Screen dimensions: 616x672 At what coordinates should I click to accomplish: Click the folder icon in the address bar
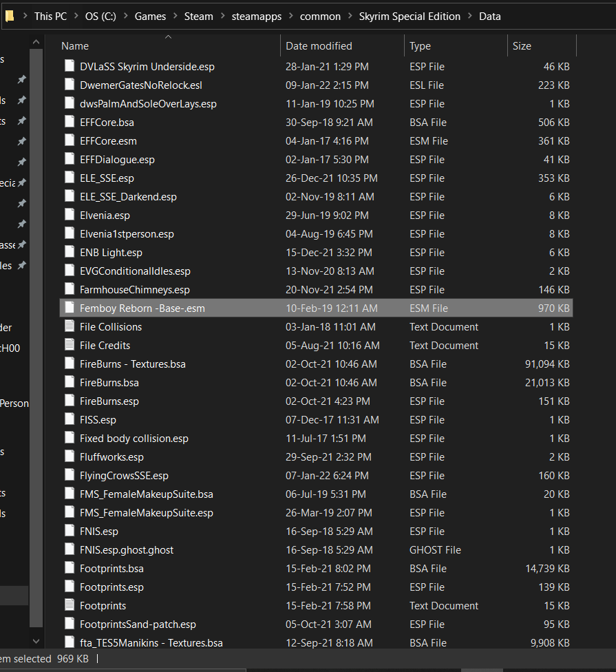[10, 17]
